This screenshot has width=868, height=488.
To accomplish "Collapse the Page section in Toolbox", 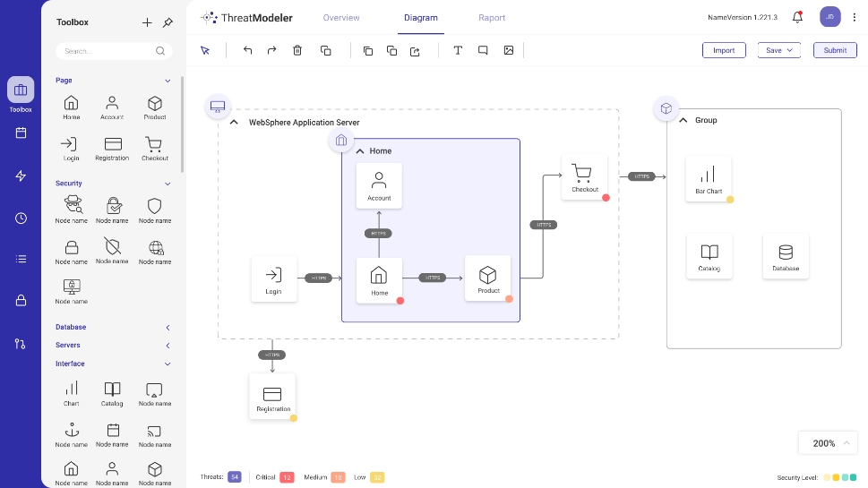I will point(168,81).
